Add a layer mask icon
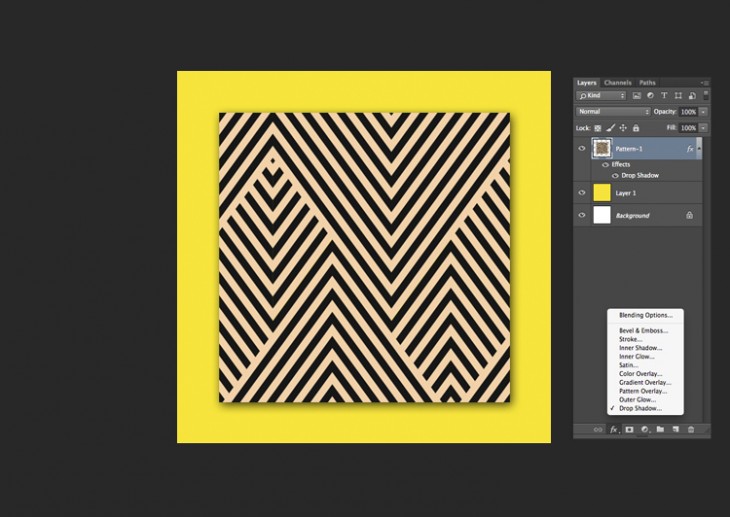 tap(629, 429)
